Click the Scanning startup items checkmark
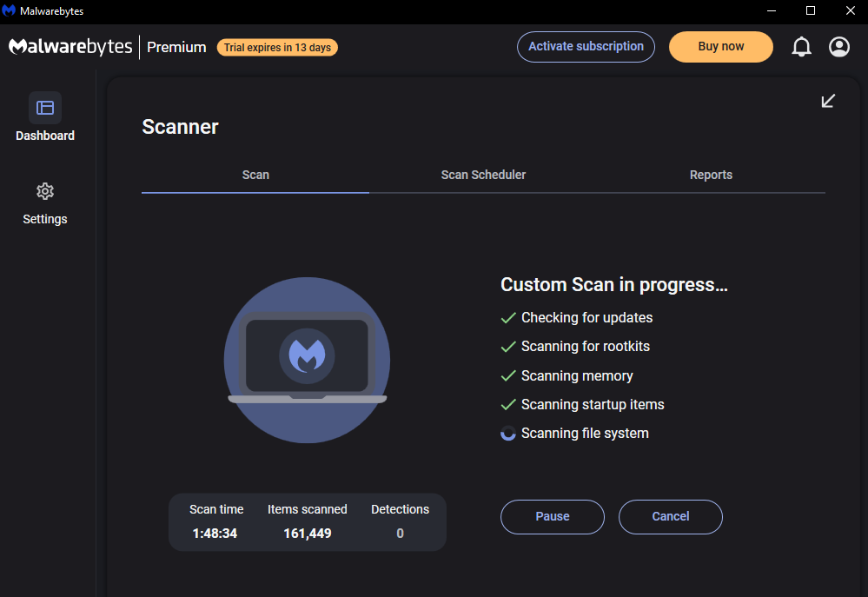Screen dimensions: 868x597 click(x=508, y=405)
